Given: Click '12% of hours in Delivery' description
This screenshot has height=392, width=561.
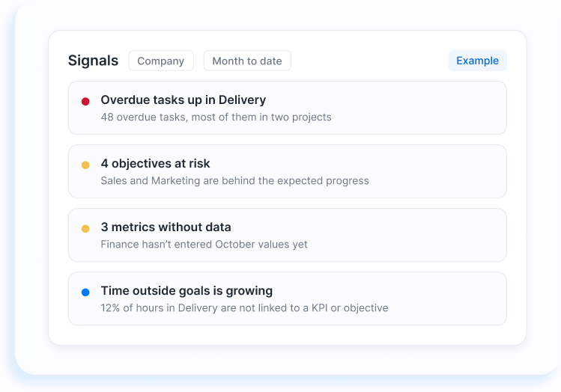Looking at the screenshot, I should tap(244, 308).
